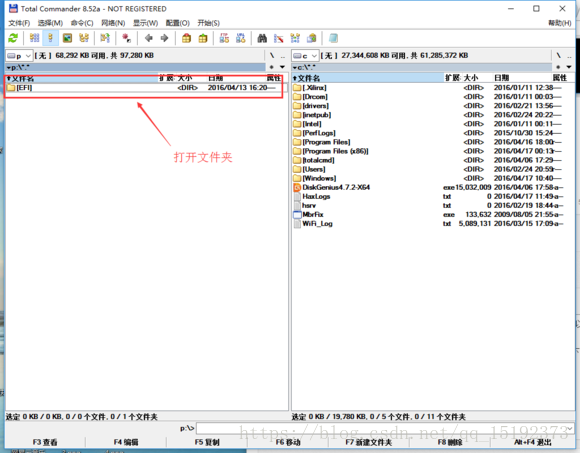Click the F4 编辑 button
Viewport: 580px width, 453px height.
point(126,442)
